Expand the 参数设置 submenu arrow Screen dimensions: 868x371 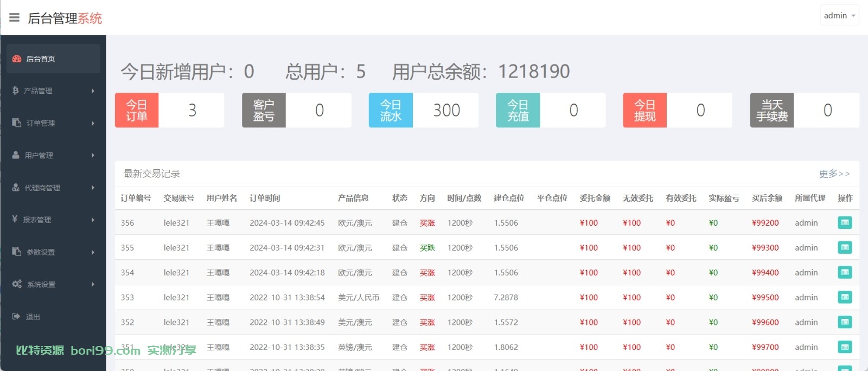[x=93, y=252]
